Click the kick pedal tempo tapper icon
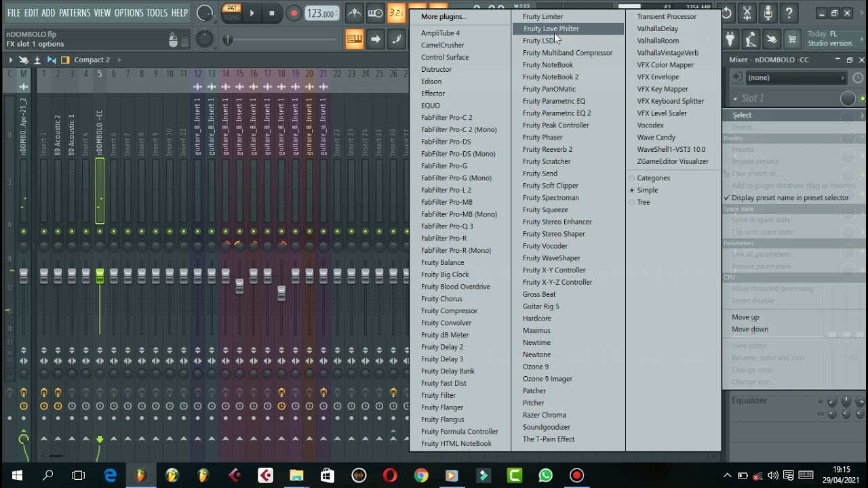Screen dimensions: 868x488 tap(750, 39)
